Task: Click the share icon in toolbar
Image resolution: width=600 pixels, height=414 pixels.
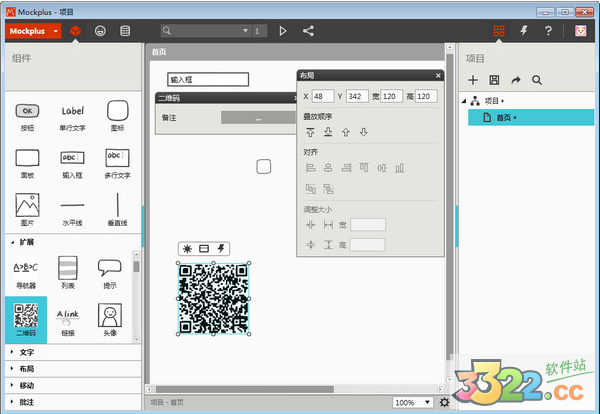Action: (308, 31)
